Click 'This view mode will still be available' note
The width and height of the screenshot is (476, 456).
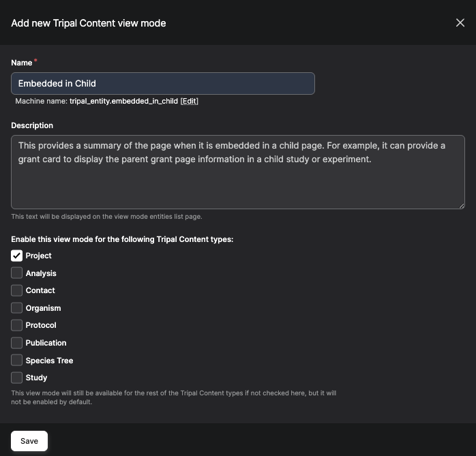[x=174, y=397]
